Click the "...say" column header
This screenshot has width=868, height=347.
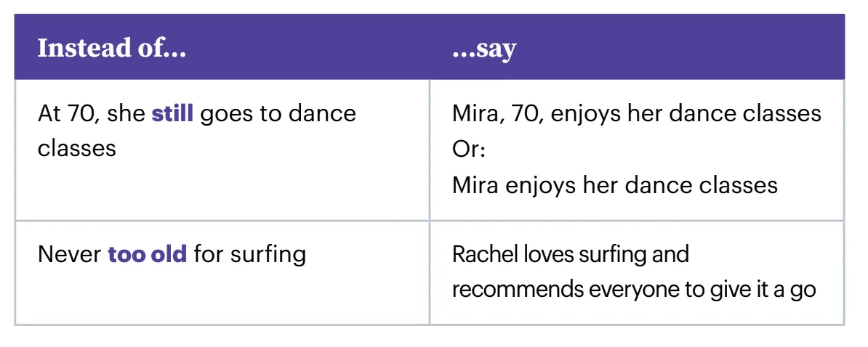click(483, 49)
